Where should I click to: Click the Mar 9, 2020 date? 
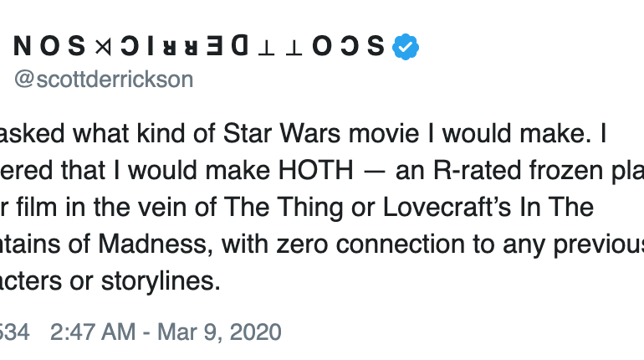coord(219,332)
